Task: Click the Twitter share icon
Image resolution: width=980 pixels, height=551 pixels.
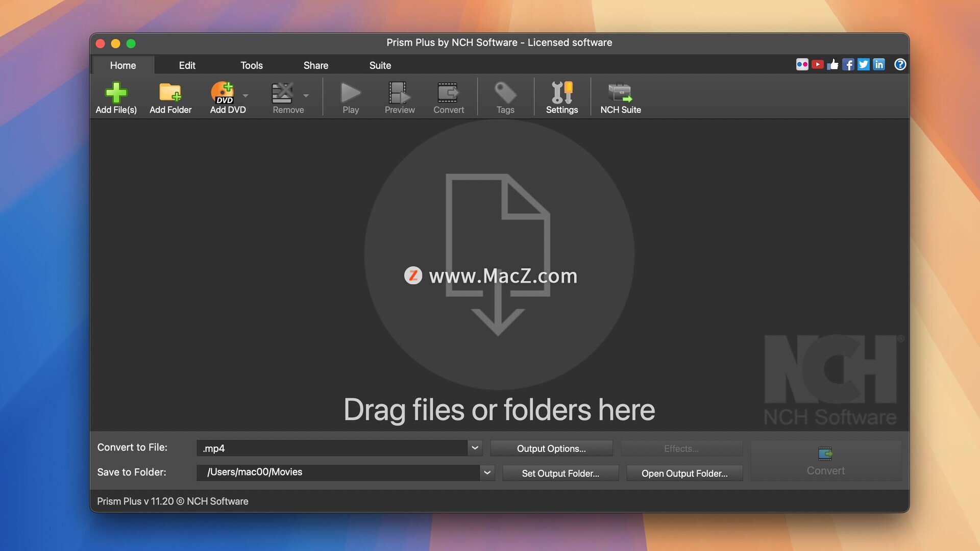Action: pyautogui.click(x=863, y=64)
